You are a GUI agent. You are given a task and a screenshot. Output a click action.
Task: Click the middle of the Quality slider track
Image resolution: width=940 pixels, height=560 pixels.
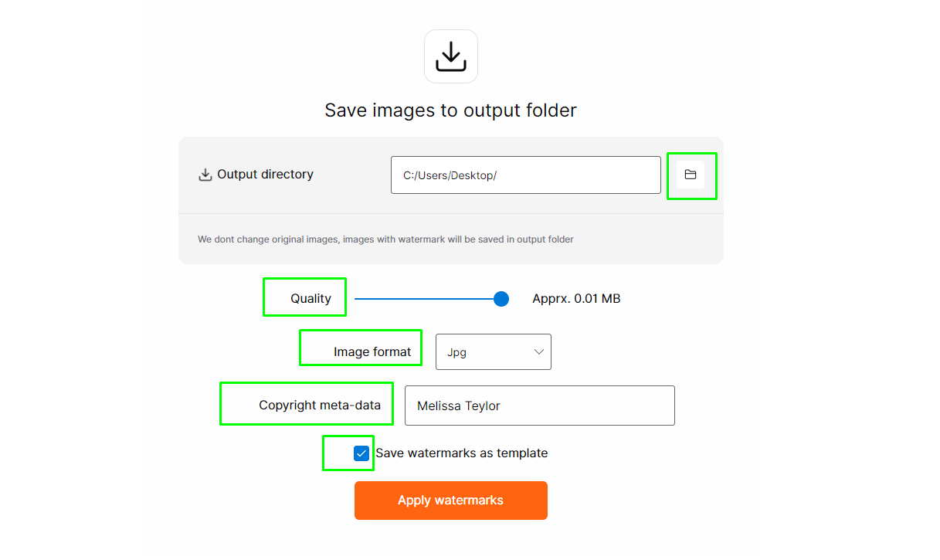click(x=428, y=299)
